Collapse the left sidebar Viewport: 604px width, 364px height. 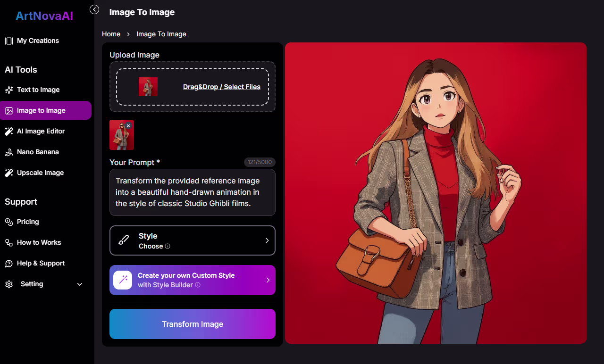tap(94, 9)
